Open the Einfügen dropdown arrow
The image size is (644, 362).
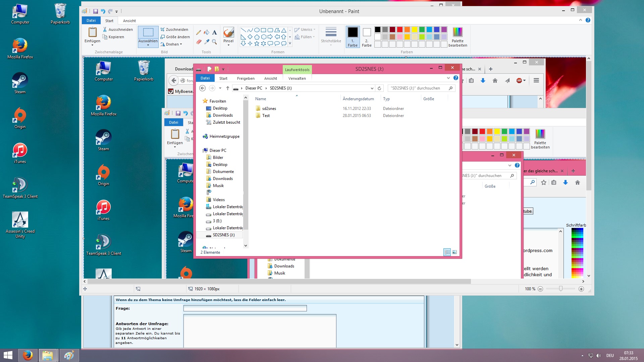(x=92, y=45)
